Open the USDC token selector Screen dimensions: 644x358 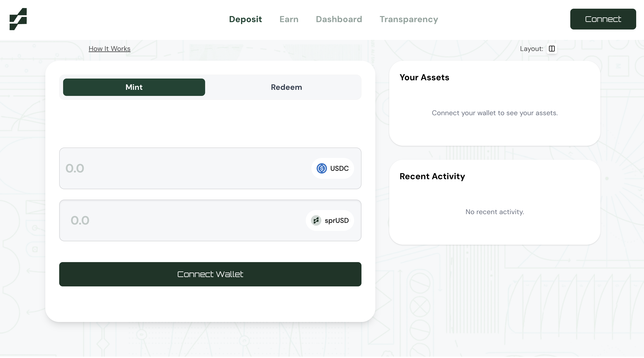coord(332,168)
